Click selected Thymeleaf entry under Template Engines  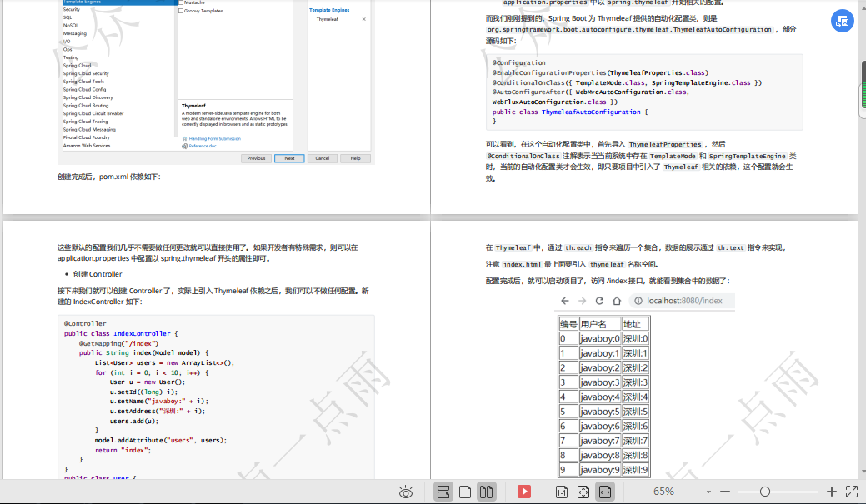327,19
